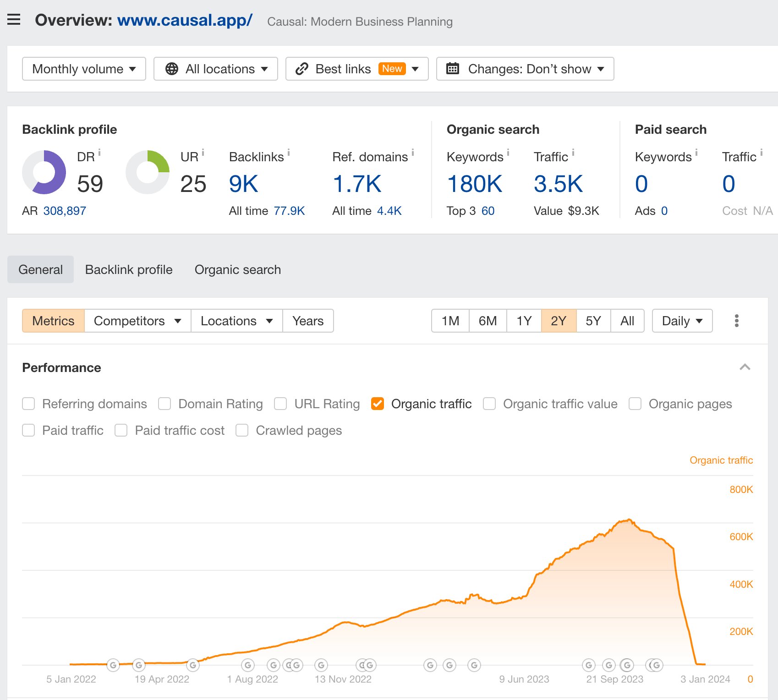Set range to 1M

(450, 321)
